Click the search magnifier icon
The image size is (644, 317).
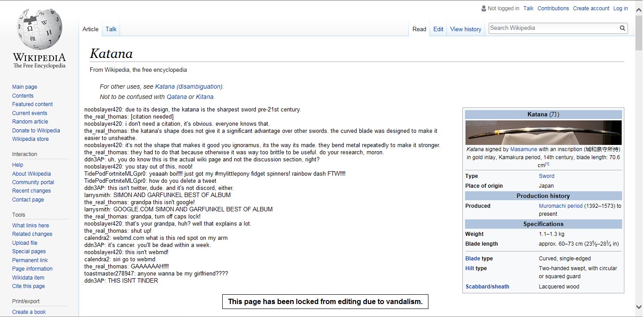623,28
